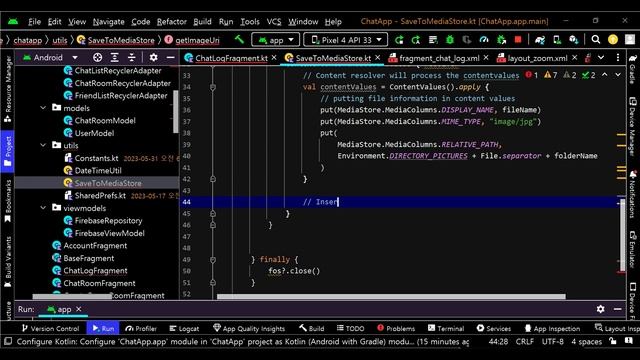Screen dimensions: 640x360
Task: Open the Terminal tool window
Action: tap(446, 328)
